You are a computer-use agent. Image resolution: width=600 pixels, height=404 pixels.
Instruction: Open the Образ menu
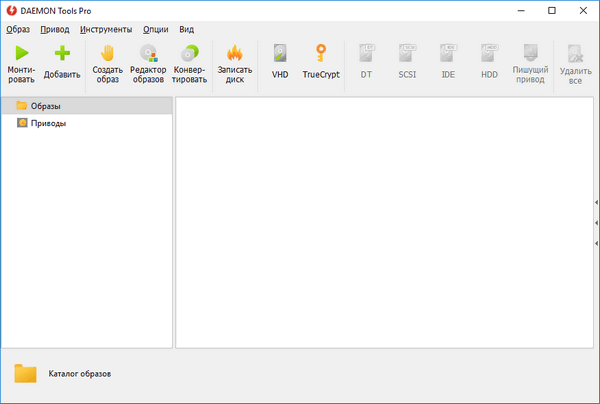click(x=18, y=29)
